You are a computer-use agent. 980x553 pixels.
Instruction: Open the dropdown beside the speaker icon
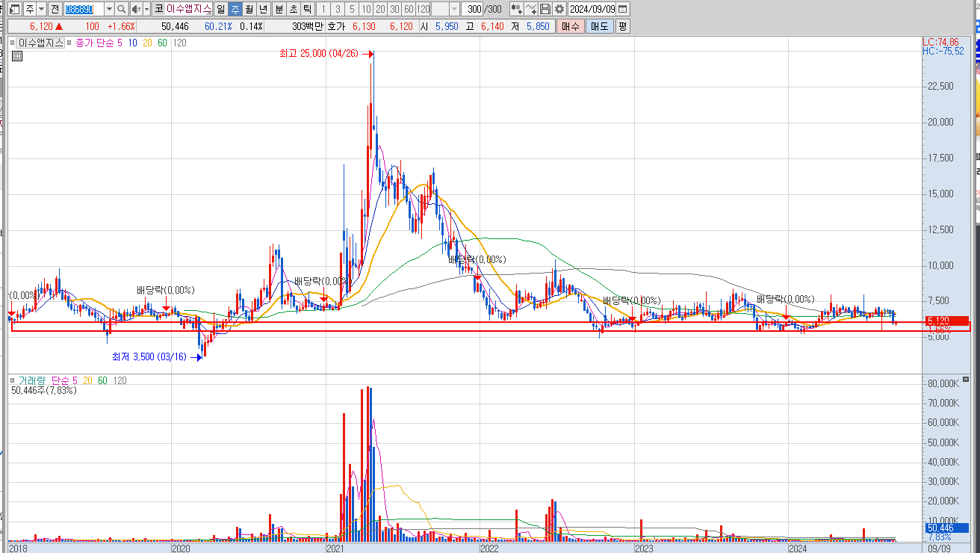146,9
